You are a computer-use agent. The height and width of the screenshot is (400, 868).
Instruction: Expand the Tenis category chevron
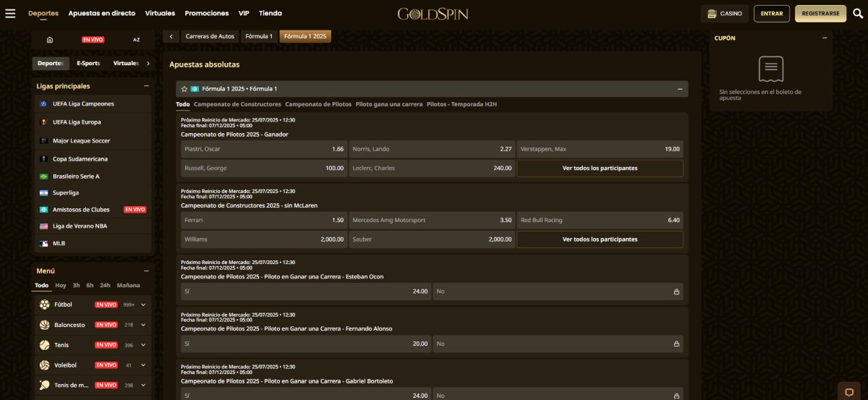coord(143,345)
